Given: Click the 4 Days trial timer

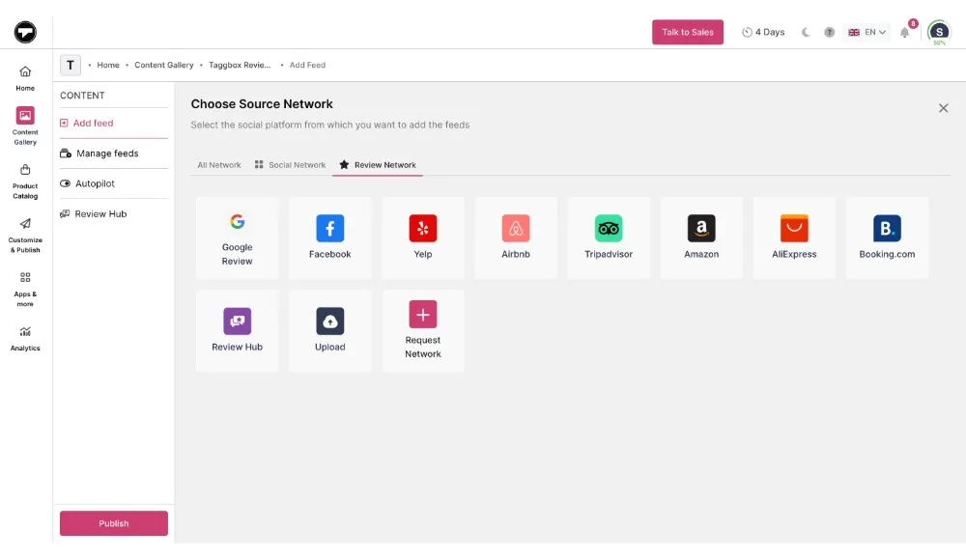Looking at the screenshot, I should (763, 32).
